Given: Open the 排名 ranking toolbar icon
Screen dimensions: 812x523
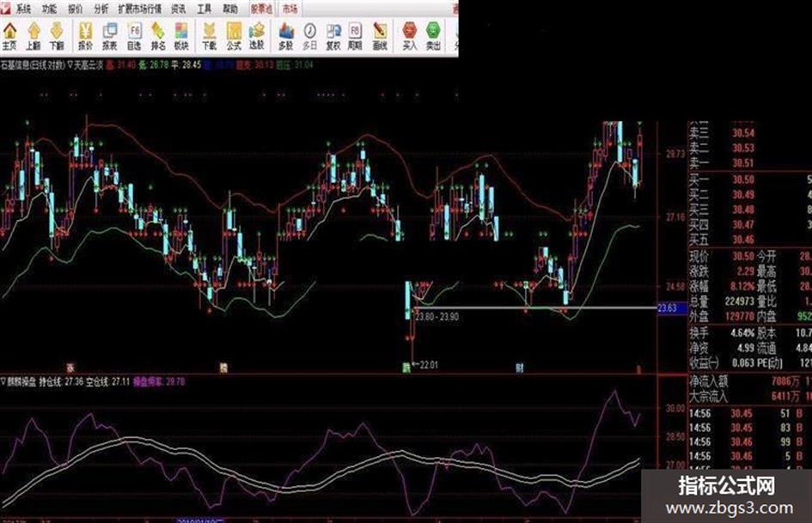Looking at the screenshot, I should pos(158,36).
